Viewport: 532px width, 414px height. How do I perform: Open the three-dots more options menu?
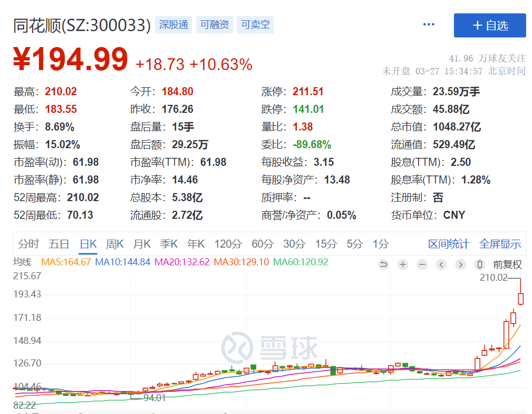click(x=429, y=25)
